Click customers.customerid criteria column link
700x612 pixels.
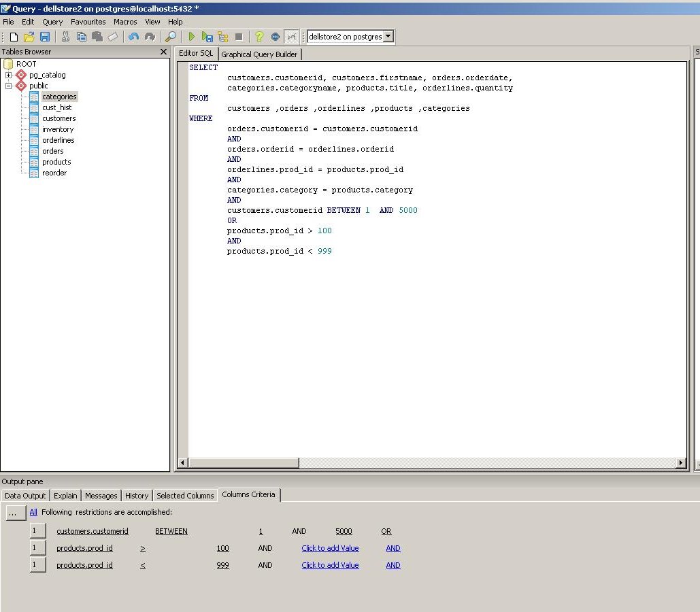tap(93, 531)
